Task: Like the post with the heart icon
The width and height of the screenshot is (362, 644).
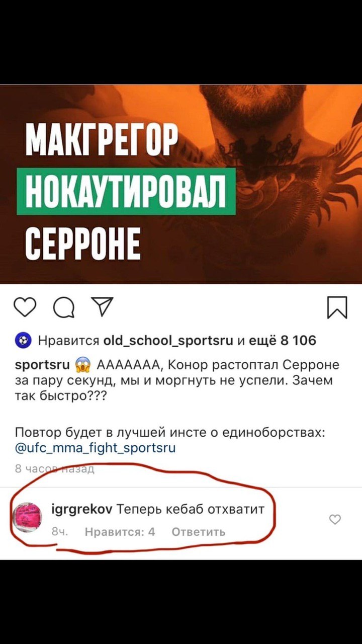Action: (x=25, y=307)
